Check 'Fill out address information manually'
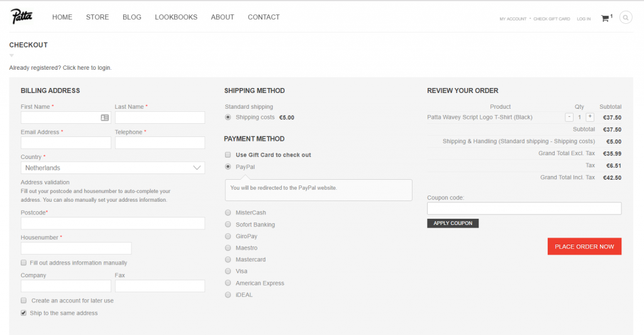 (x=24, y=263)
